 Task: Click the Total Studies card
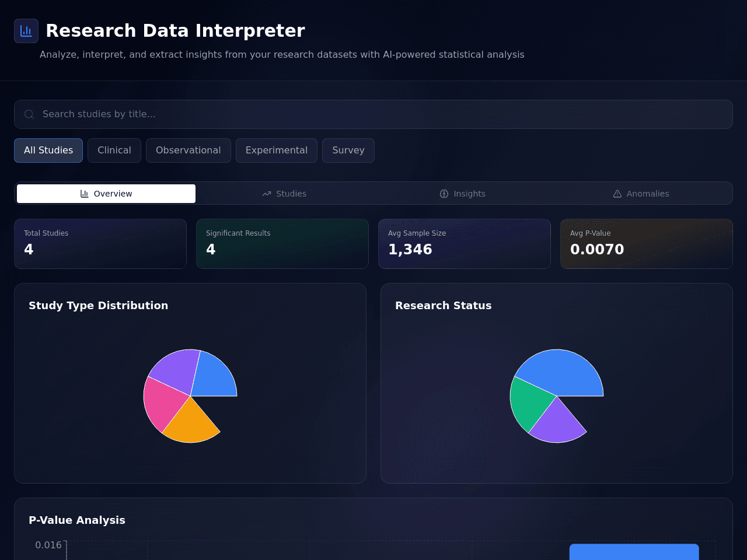click(x=100, y=244)
